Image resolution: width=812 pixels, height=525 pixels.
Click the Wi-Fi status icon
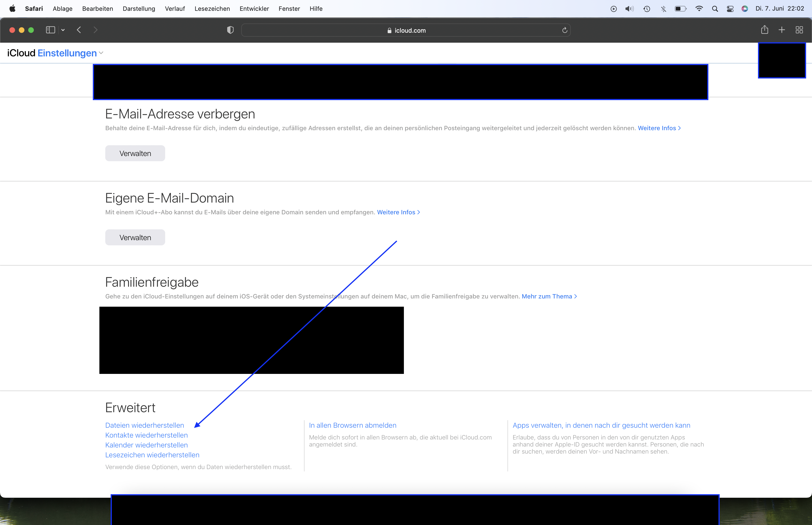699,9
